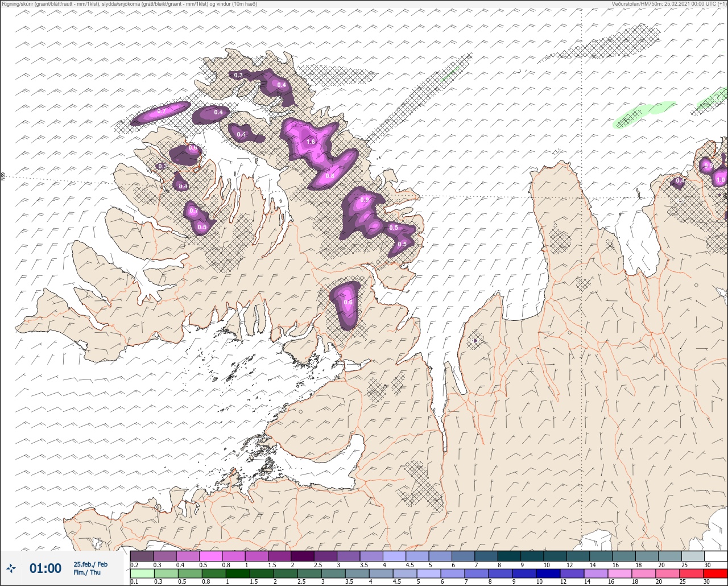Click the dark green lower swatch between 1 and 1.5

238,573
